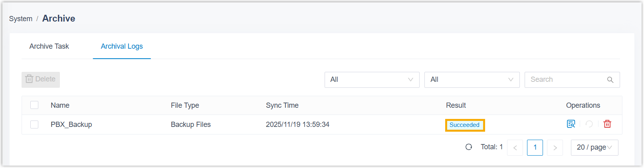The width and height of the screenshot is (644, 168).
Task: Click the PBX_Backup name cell
Action: [71, 125]
